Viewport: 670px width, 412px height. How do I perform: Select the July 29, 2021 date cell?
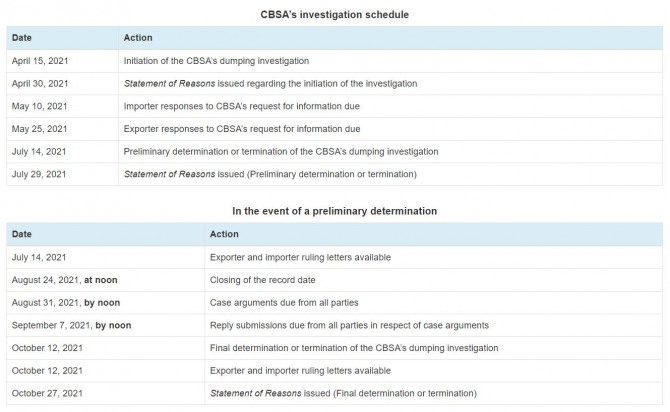(x=38, y=174)
